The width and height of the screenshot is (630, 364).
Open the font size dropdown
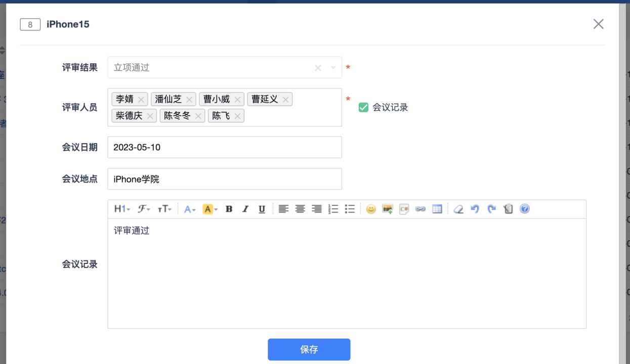[x=164, y=209]
